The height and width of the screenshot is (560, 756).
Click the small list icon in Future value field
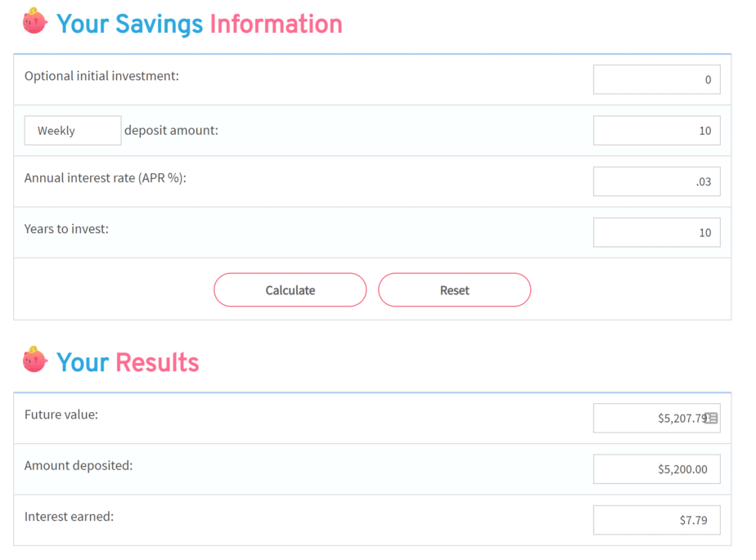point(711,419)
